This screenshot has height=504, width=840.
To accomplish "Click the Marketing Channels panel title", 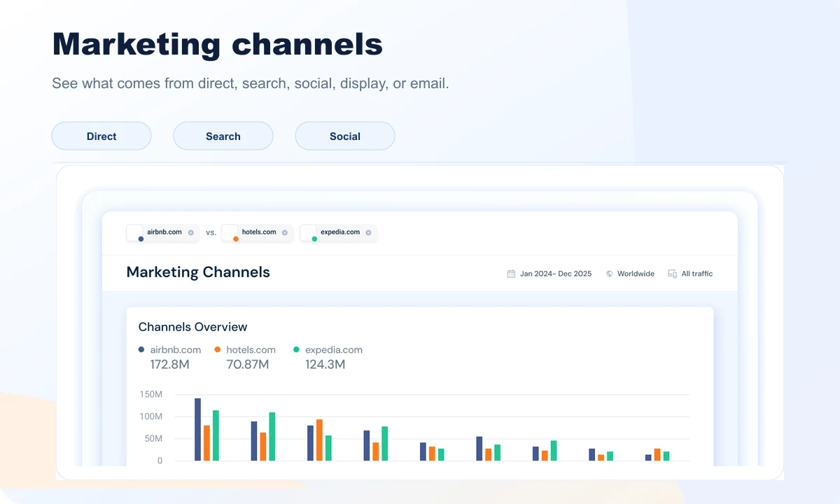I will 198,272.
